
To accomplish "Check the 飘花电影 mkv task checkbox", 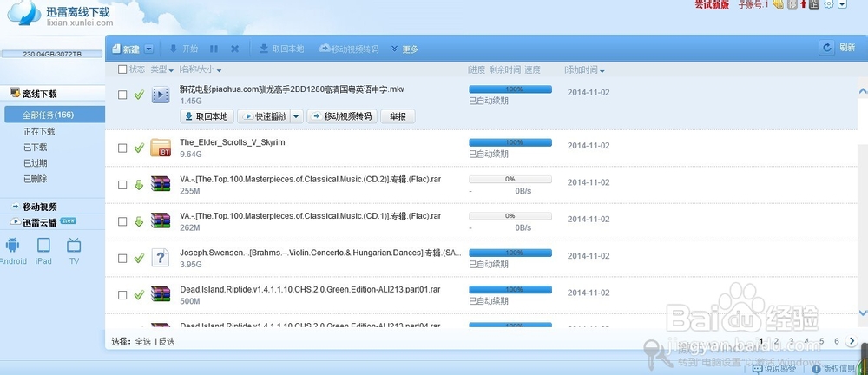I will [122, 95].
